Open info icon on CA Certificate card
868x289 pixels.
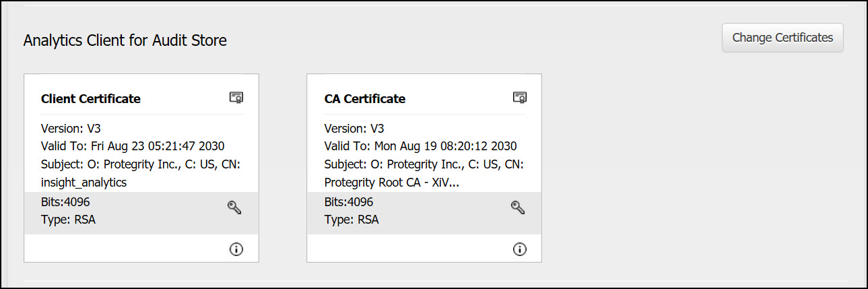click(520, 249)
